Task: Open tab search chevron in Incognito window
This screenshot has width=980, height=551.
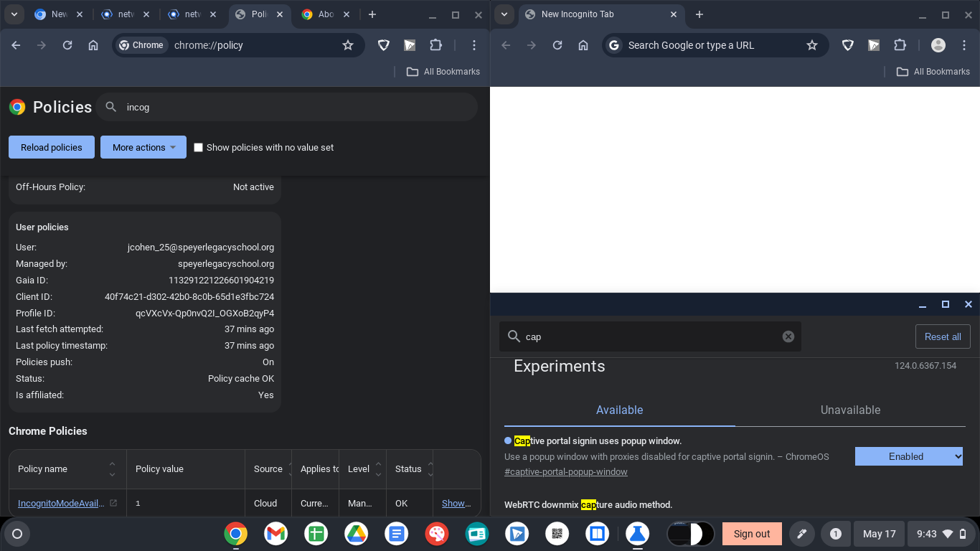Action: tap(504, 14)
